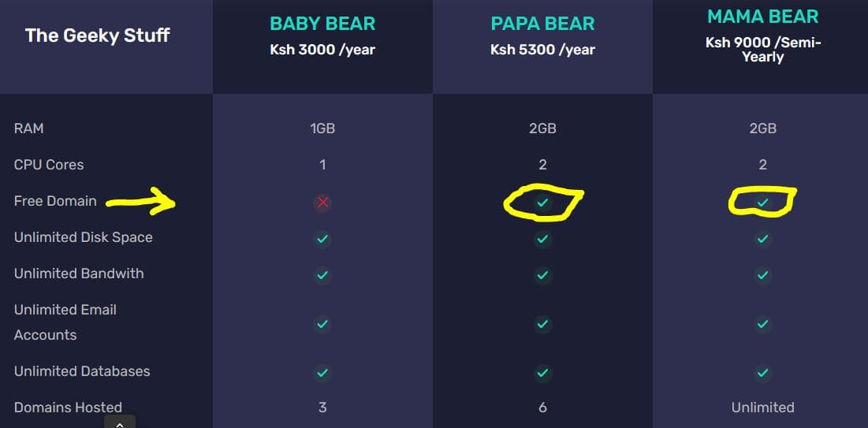The width and height of the screenshot is (868, 428).
Task: Click Mama Bear Unlimited Databases checkmark
Action: 762,372
